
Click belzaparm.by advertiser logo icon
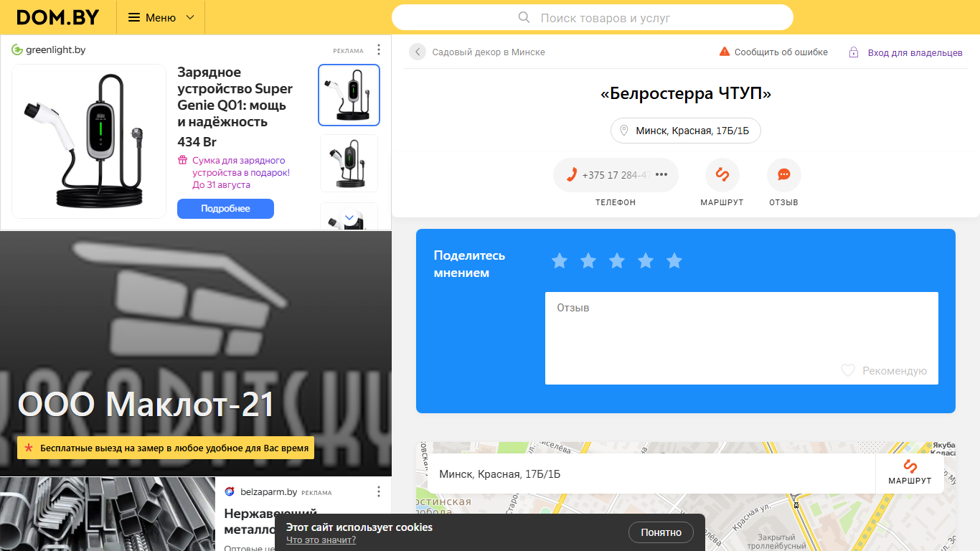click(x=230, y=491)
